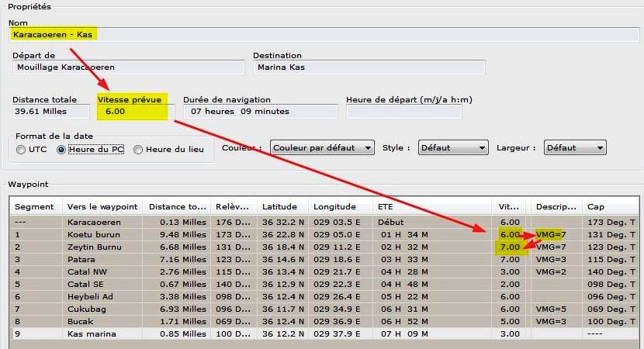Click VMG=3 description in Patara row

pyautogui.click(x=551, y=260)
